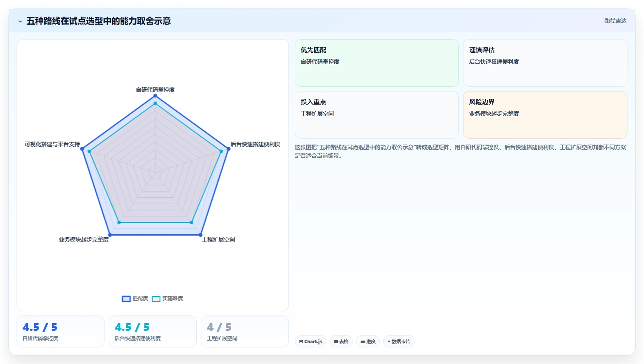Click the gray 4 / 5 工程扩展空间 stat card
Viewport: 644px width, 364px height.
[245, 332]
